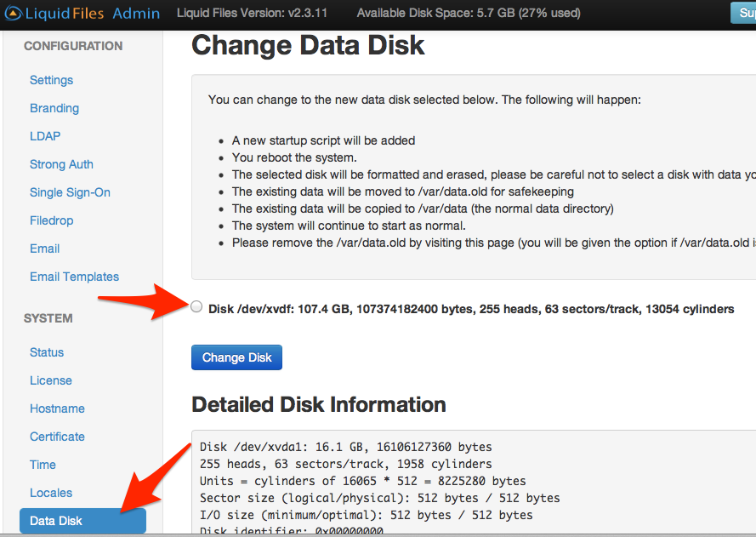Open the Time configuration page

click(43, 465)
